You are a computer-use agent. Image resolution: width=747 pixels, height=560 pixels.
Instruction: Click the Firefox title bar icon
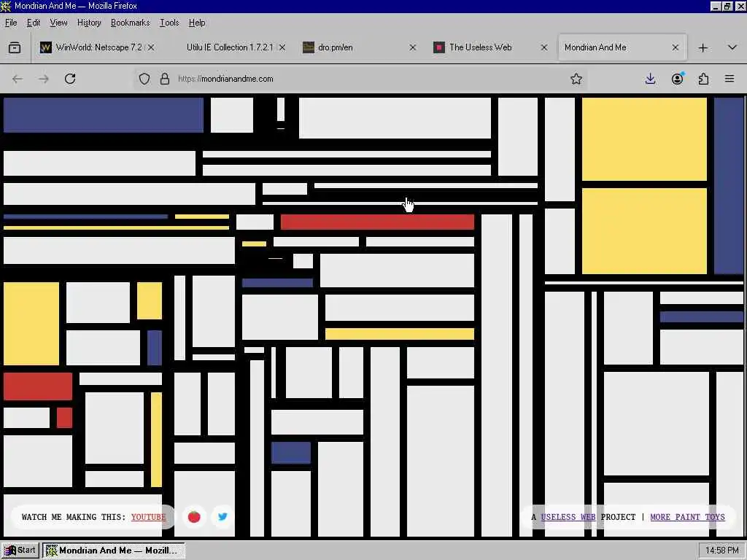tap(6, 6)
